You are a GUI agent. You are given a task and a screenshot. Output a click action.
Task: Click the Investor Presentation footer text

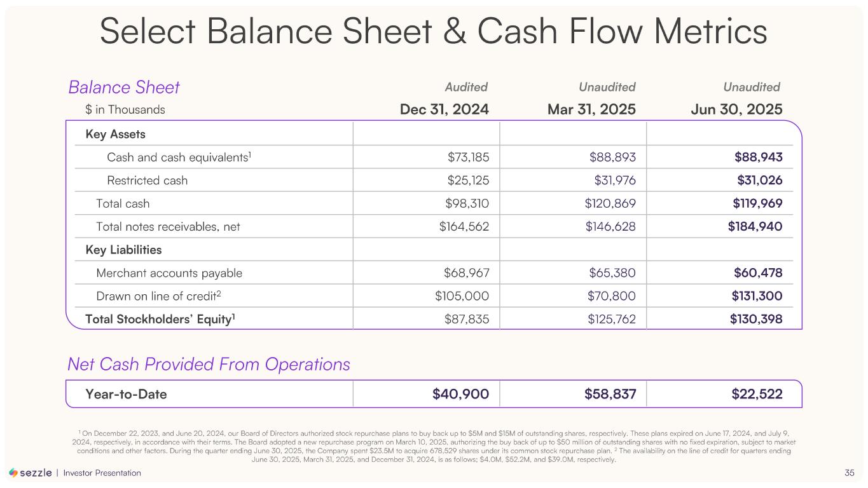tap(102, 473)
